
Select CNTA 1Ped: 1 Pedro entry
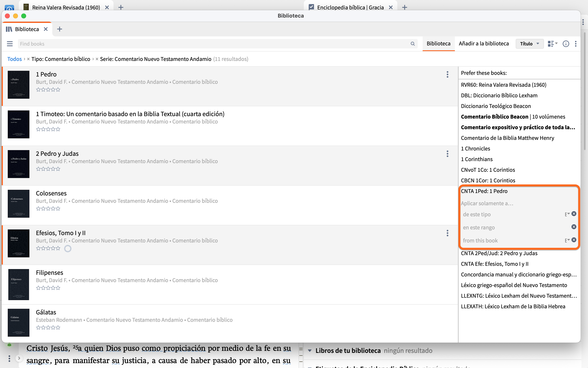click(484, 191)
